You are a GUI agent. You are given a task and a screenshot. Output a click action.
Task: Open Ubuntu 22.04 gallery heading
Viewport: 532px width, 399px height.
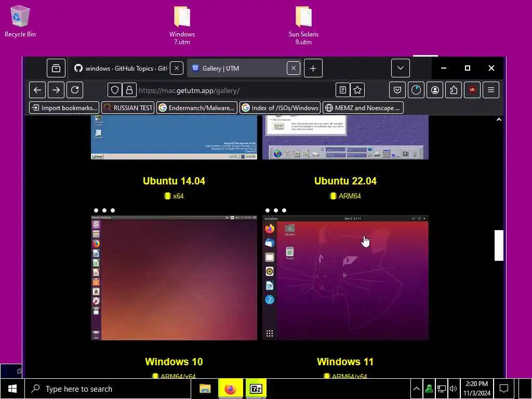pos(345,181)
